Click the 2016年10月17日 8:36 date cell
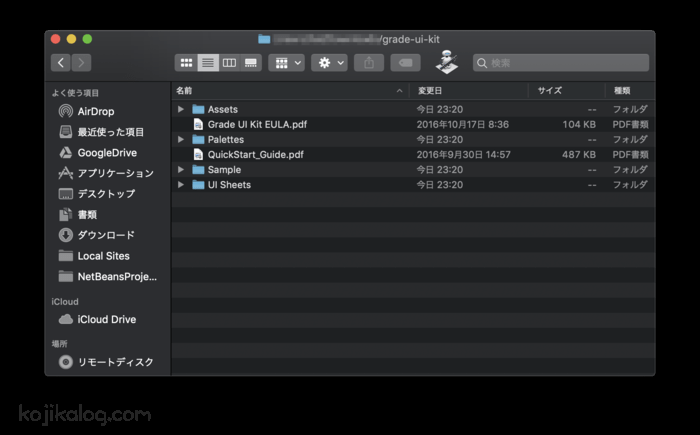Screen dimensions: 700x435 coord(462,125)
